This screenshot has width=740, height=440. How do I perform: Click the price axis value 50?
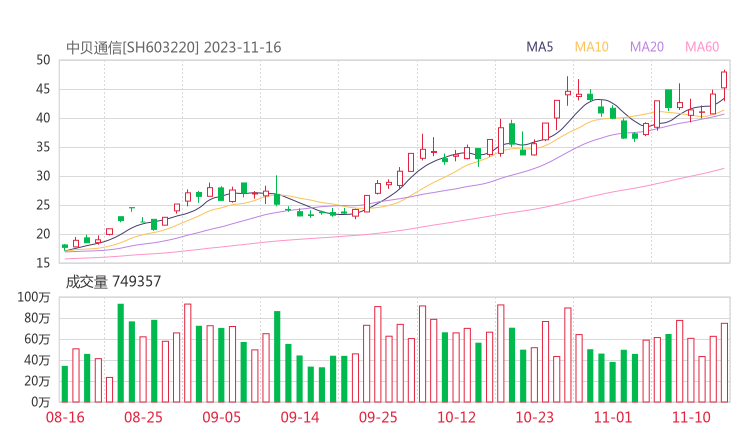[43, 60]
